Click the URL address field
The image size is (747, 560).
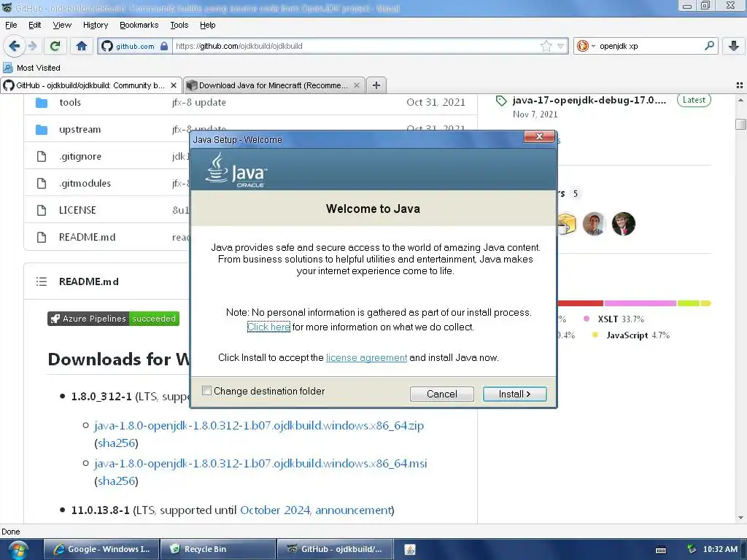point(355,46)
